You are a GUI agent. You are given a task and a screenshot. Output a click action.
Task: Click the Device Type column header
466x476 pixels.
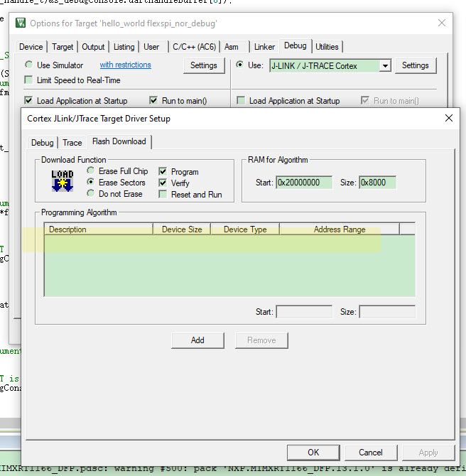click(245, 229)
